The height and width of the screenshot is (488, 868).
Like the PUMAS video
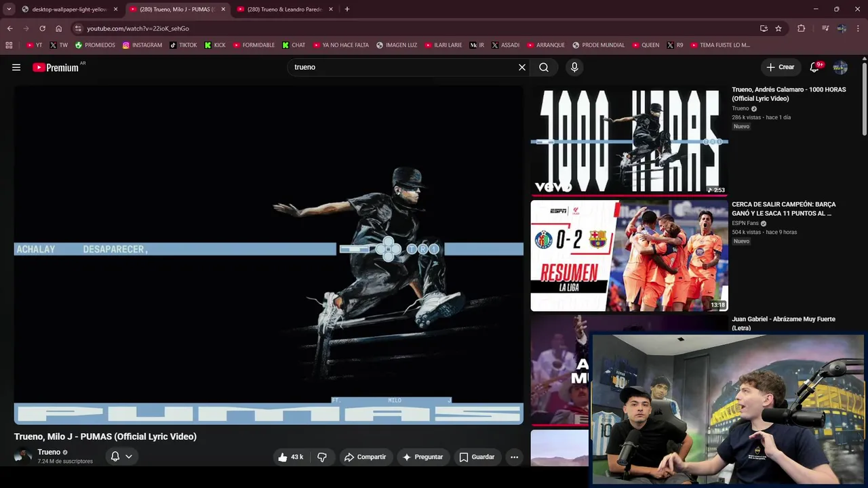coord(290,457)
